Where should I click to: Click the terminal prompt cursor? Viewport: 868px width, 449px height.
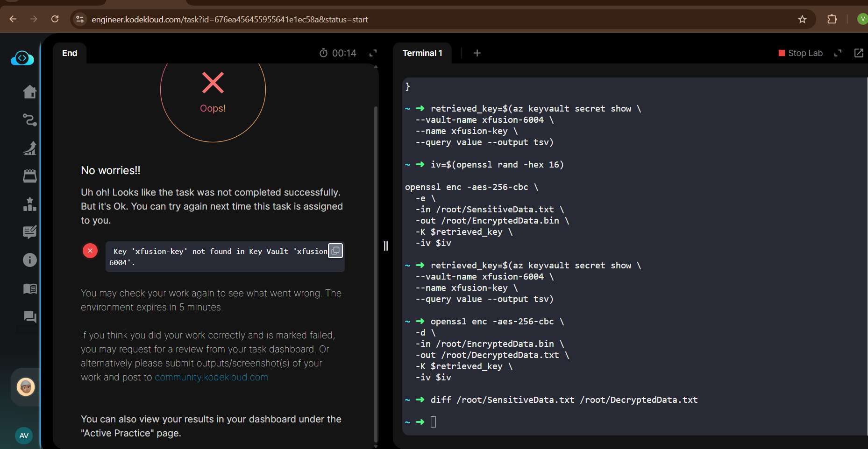pos(433,422)
